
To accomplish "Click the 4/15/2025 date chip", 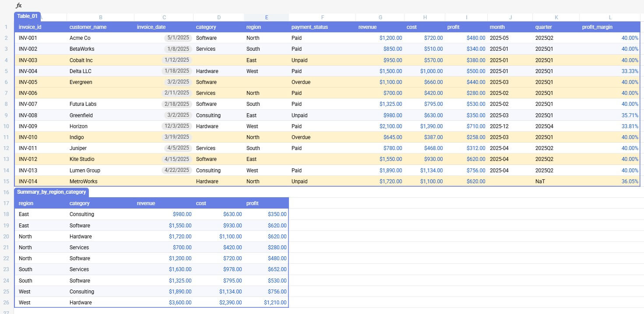I will click(x=177, y=159).
